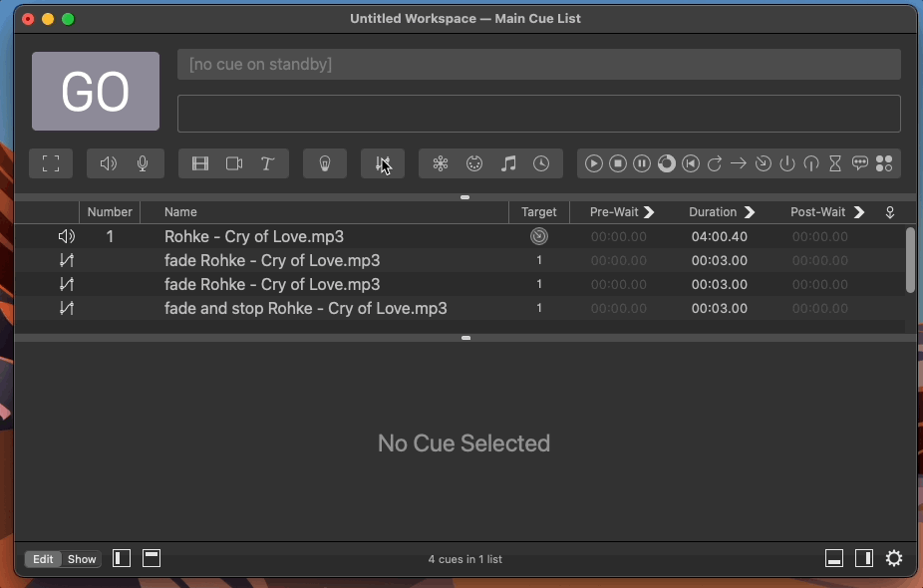Toggle the left sidebar in footer

pos(122,558)
